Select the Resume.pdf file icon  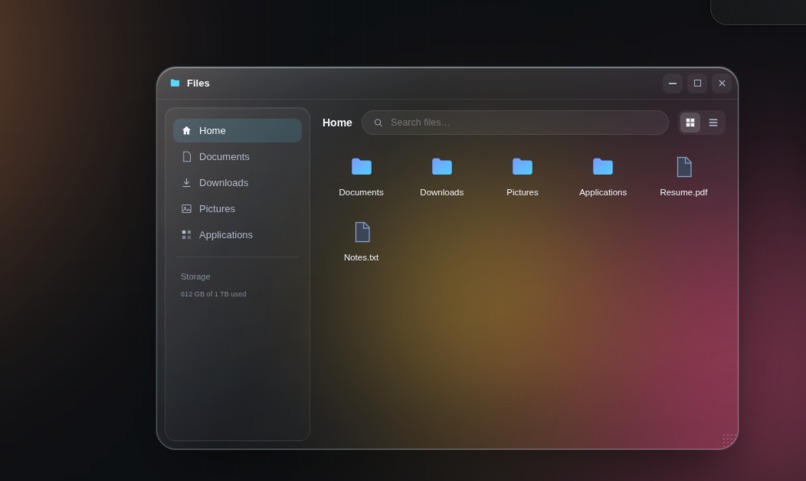(x=684, y=167)
